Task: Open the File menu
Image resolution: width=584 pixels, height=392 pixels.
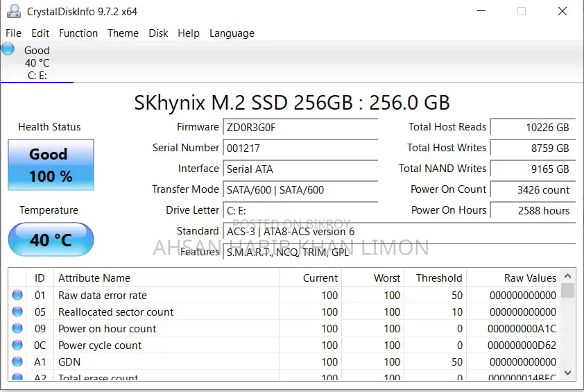Action: 13,33
